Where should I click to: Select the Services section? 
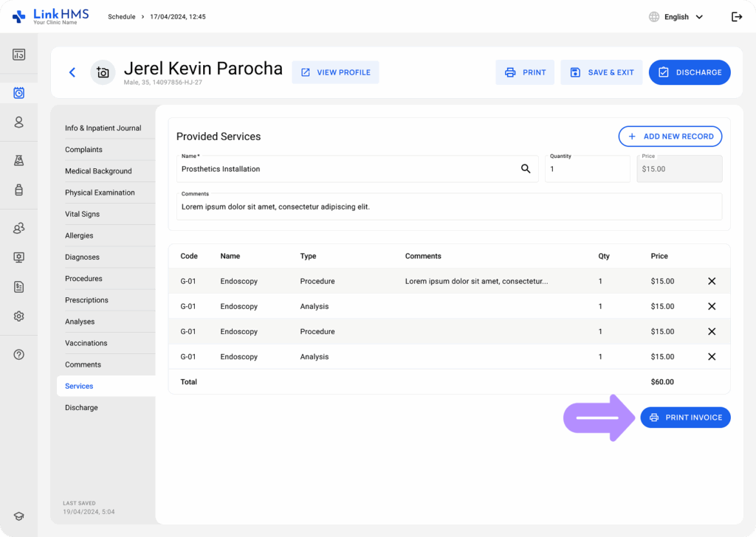pyautogui.click(x=106, y=386)
